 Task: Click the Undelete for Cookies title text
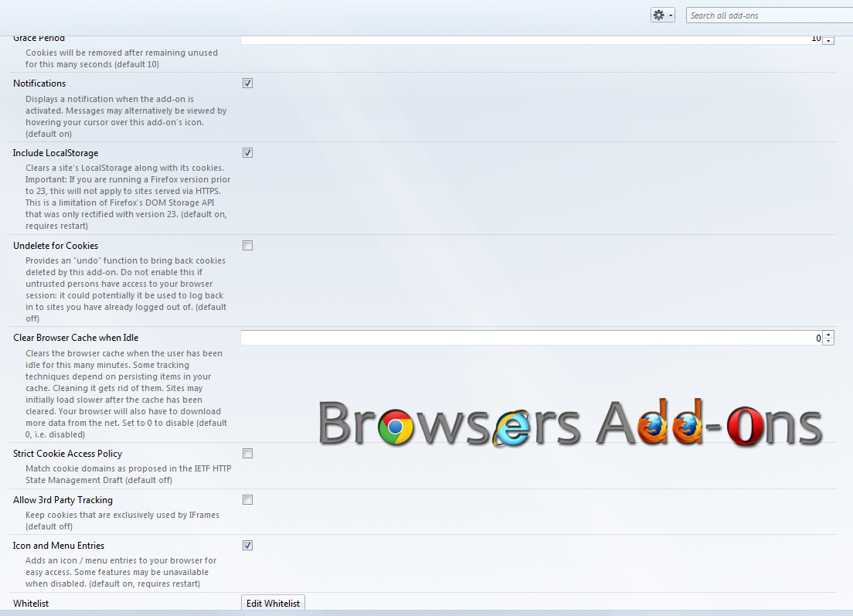click(x=56, y=245)
